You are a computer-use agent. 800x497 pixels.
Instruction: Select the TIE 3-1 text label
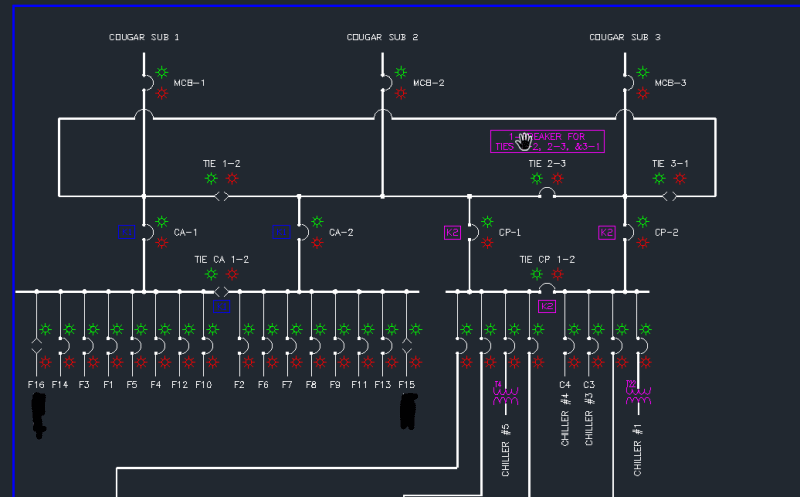point(670,164)
